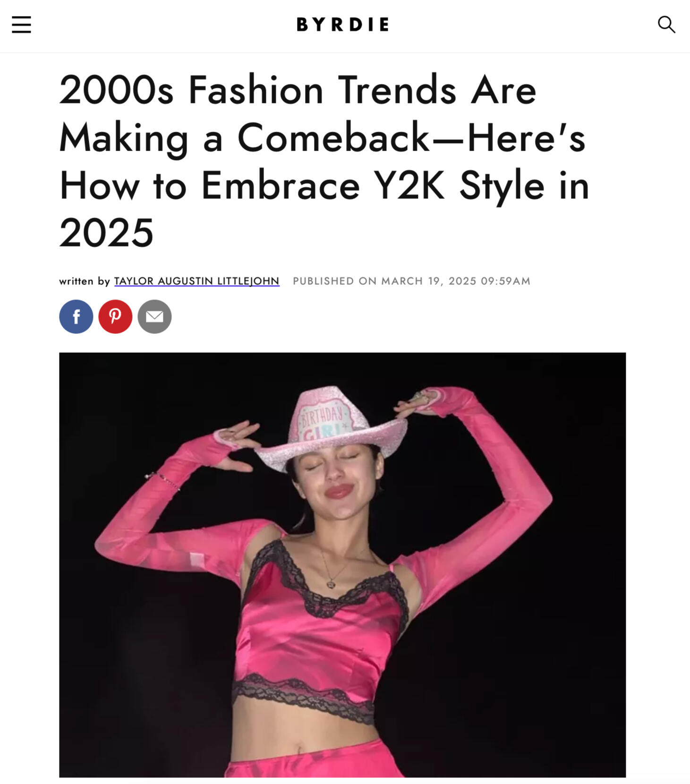Click "2025" on the headline's last line
This screenshot has width=690, height=784.
pos(106,233)
